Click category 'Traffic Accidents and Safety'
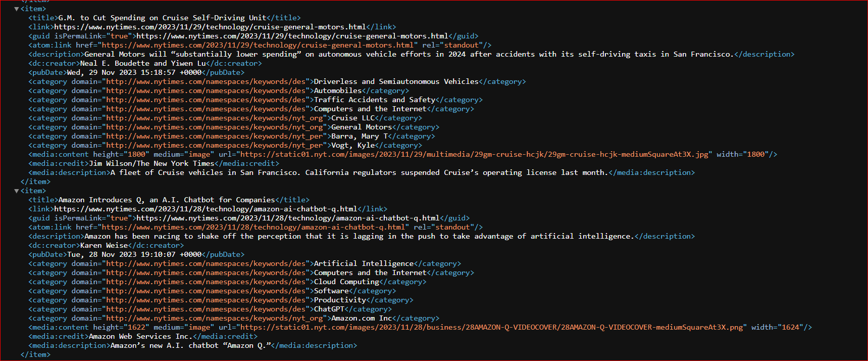 375,100
